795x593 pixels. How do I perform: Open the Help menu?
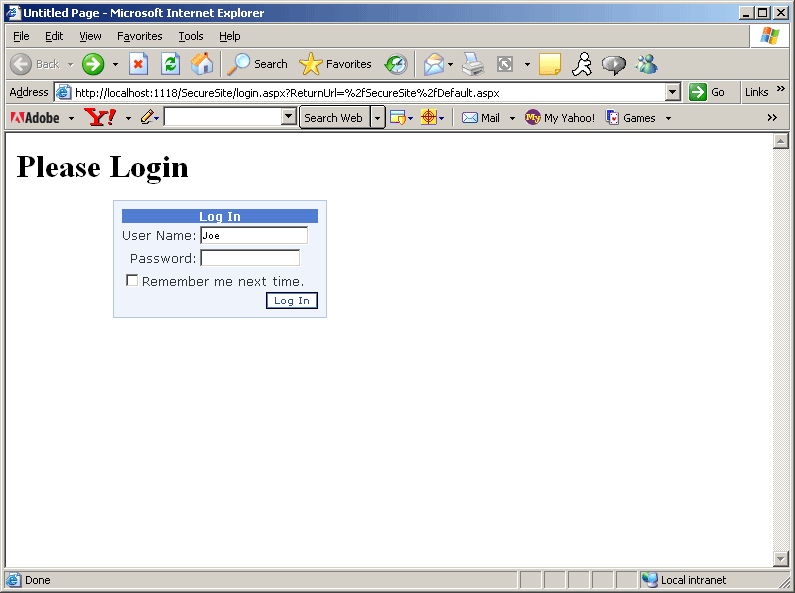point(230,36)
